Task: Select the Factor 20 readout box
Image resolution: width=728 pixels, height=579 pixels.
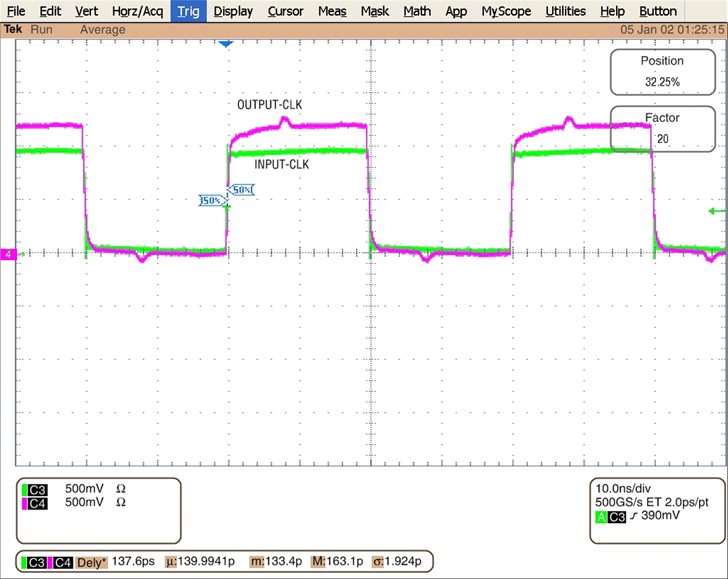Action: pos(662,128)
